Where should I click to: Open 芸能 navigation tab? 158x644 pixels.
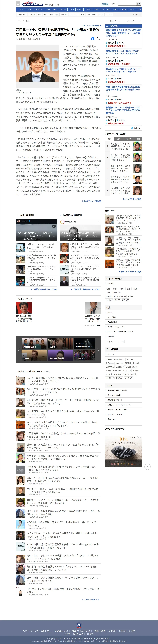pos(103,9)
